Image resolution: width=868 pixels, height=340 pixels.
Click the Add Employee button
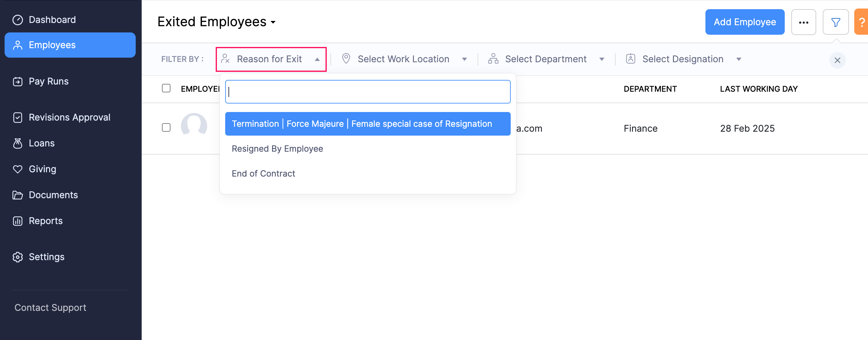coord(745,22)
